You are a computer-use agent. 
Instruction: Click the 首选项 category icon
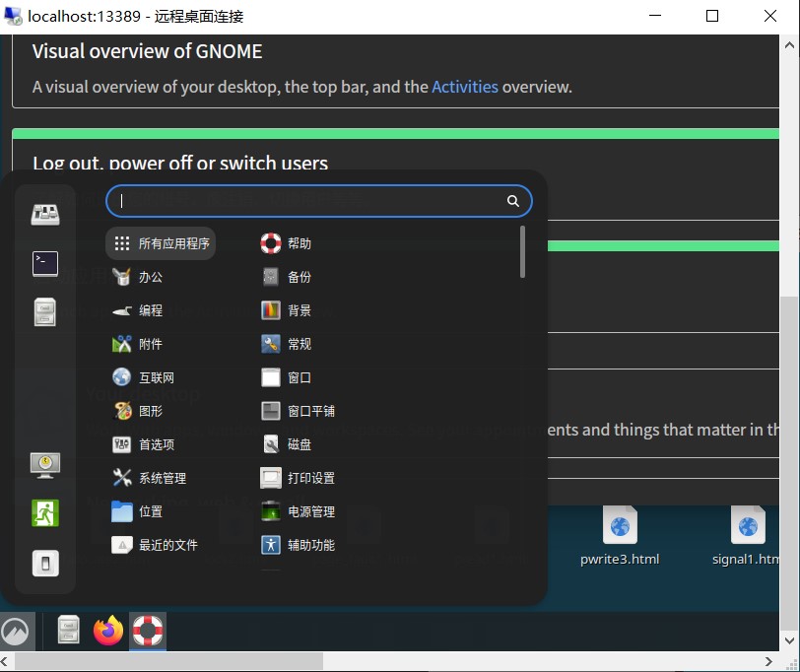pyautogui.click(x=122, y=444)
